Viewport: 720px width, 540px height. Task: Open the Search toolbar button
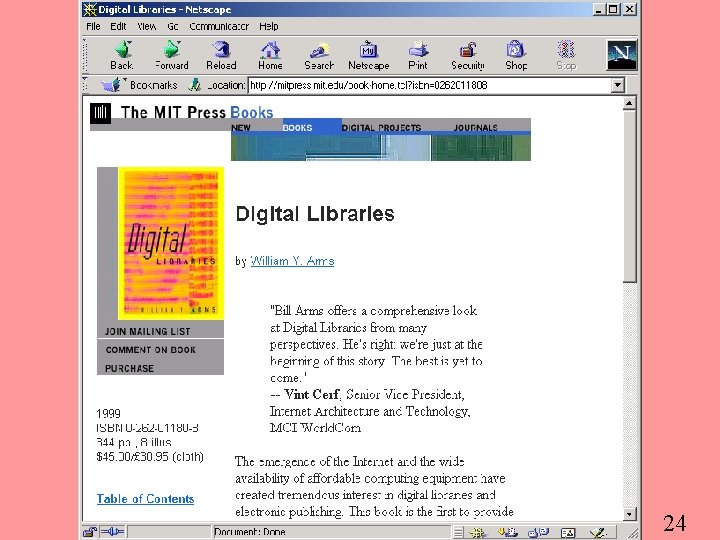319,56
